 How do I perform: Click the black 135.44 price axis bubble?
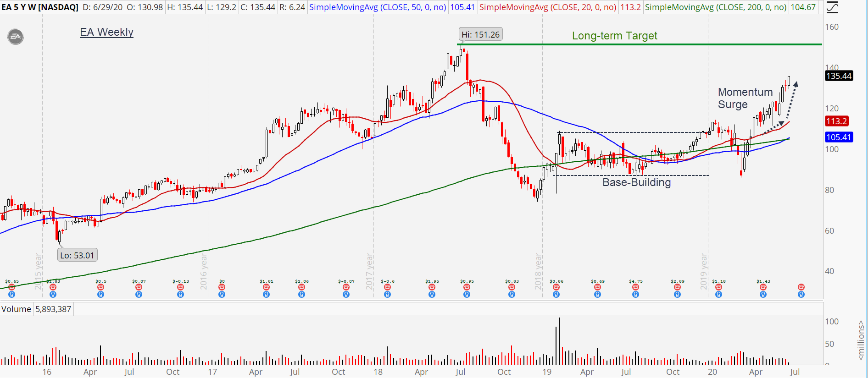tap(839, 76)
